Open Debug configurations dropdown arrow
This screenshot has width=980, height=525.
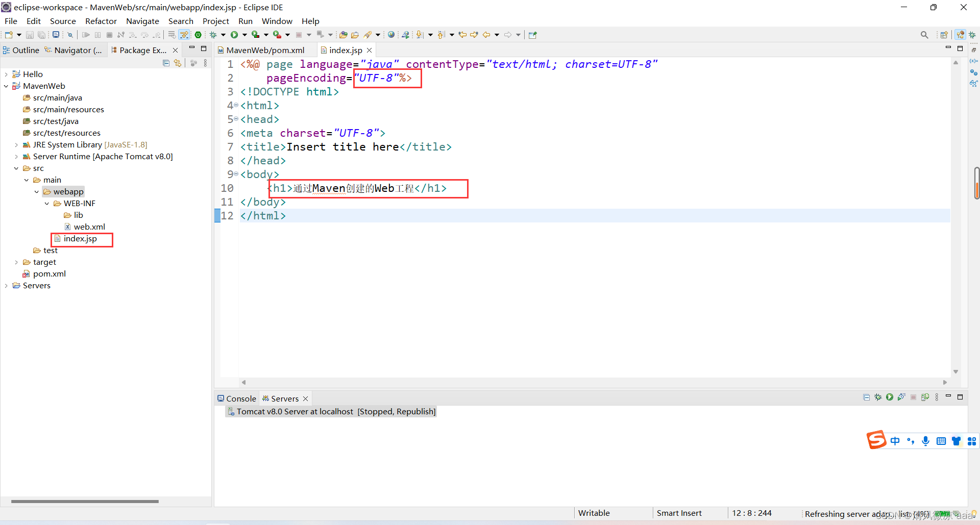coord(223,35)
